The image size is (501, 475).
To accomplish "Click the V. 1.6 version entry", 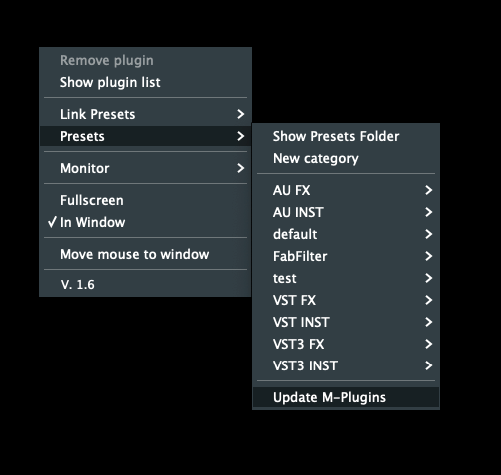I will pos(145,285).
